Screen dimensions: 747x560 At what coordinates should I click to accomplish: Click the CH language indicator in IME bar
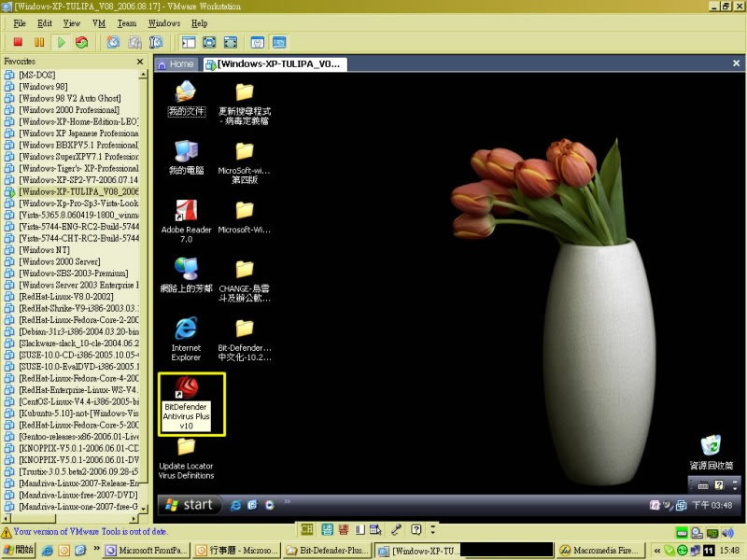point(307,529)
